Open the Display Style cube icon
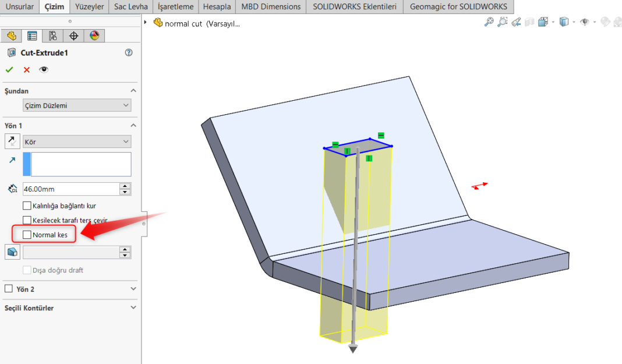Viewport: 622px width, 364px height. pos(564,22)
